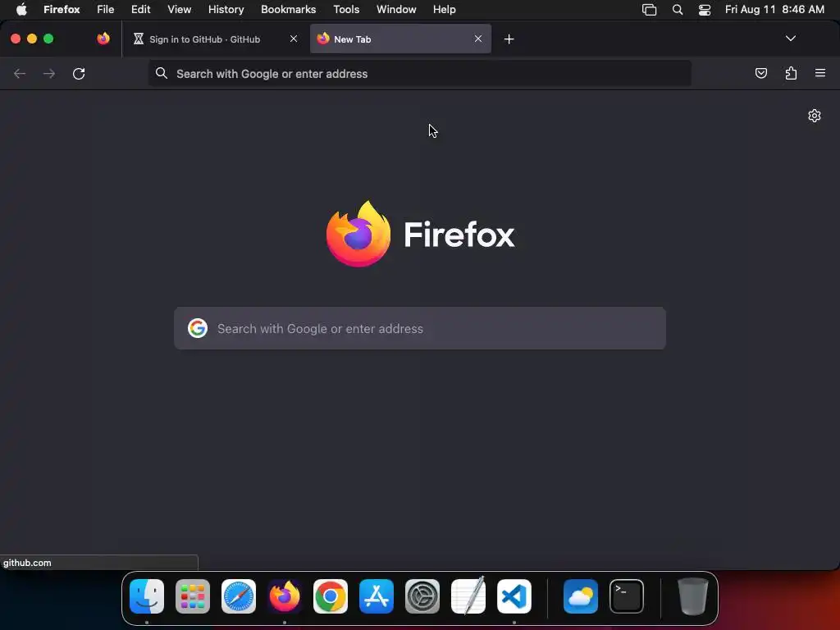Click the Google logo in search box
This screenshot has width=840, height=630.
(x=198, y=328)
